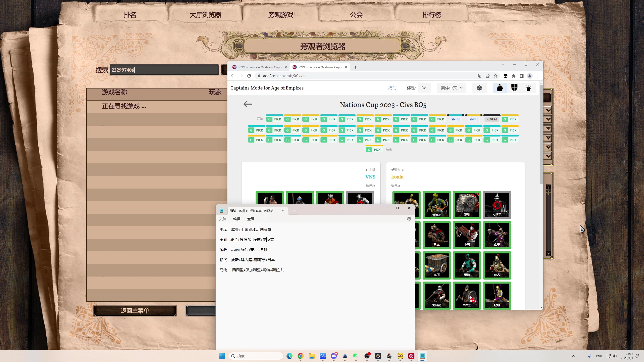Open the Notepad 编辑 menu
This screenshot has width=644, height=362.
tap(237, 219)
